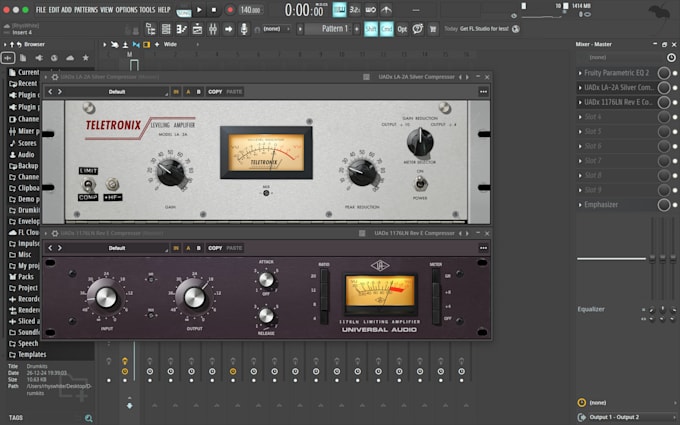This screenshot has height=425, width=680.
Task: Toggle the Song/Pattern mode switch
Action: [x=184, y=11]
